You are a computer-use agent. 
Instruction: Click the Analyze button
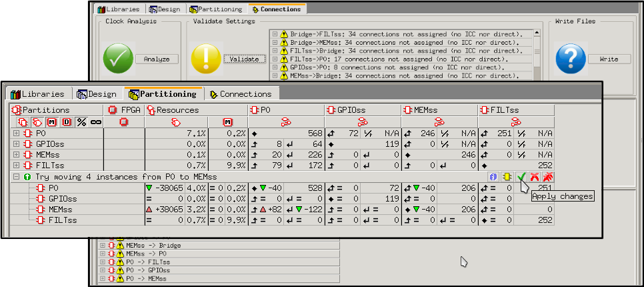157,59
